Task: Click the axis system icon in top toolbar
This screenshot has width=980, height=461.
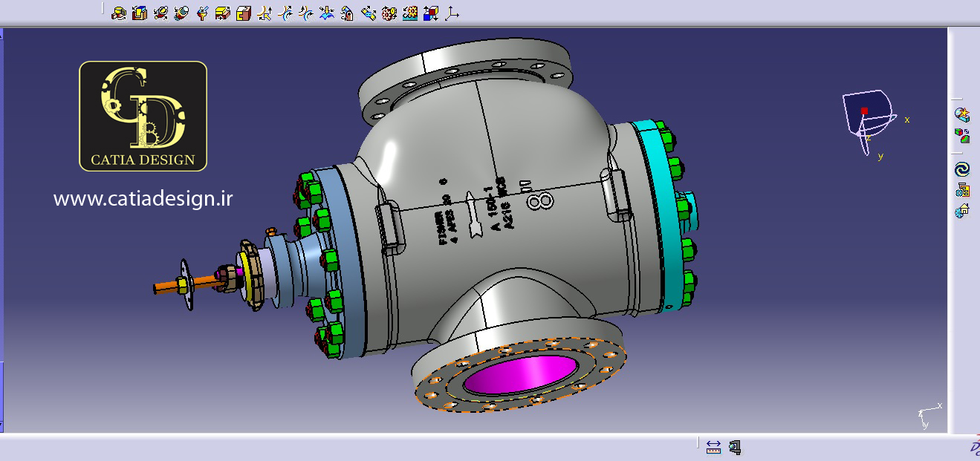Action: point(452,13)
